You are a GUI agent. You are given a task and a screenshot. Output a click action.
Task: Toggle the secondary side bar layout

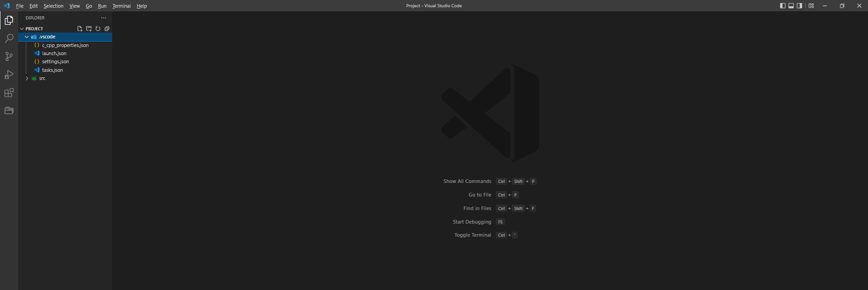coord(799,6)
